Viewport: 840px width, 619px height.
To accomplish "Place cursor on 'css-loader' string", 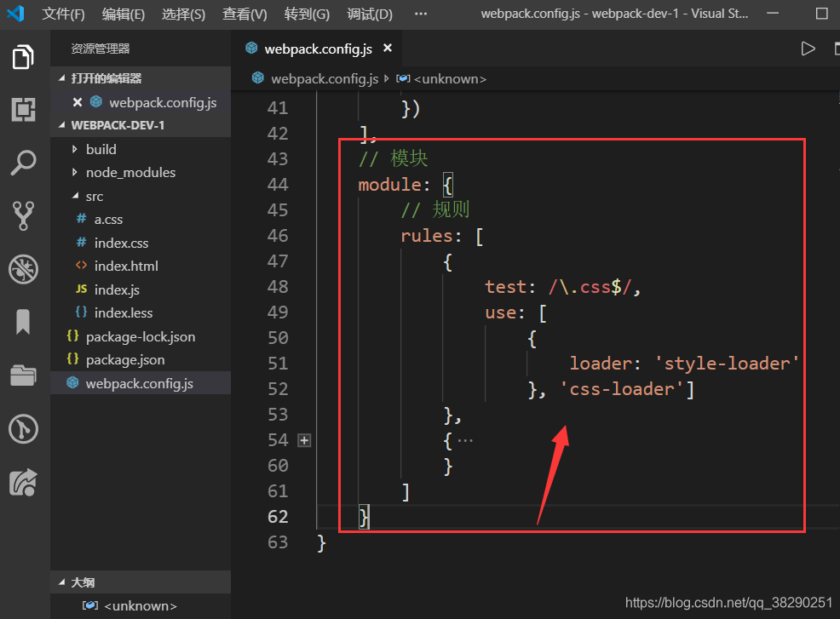I will tap(621, 389).
